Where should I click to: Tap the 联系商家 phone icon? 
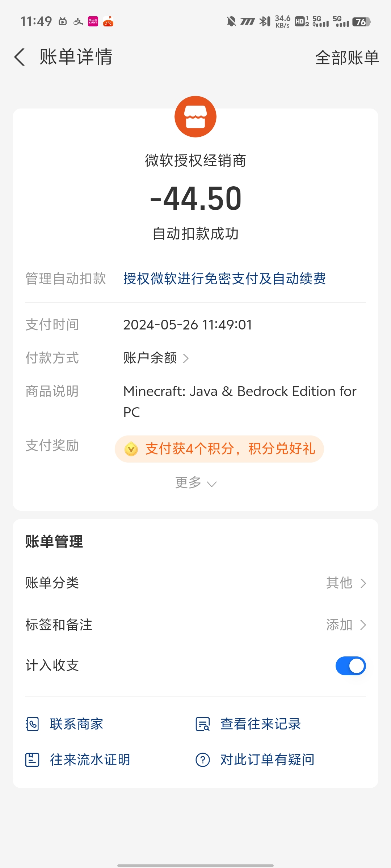(32, 724)
